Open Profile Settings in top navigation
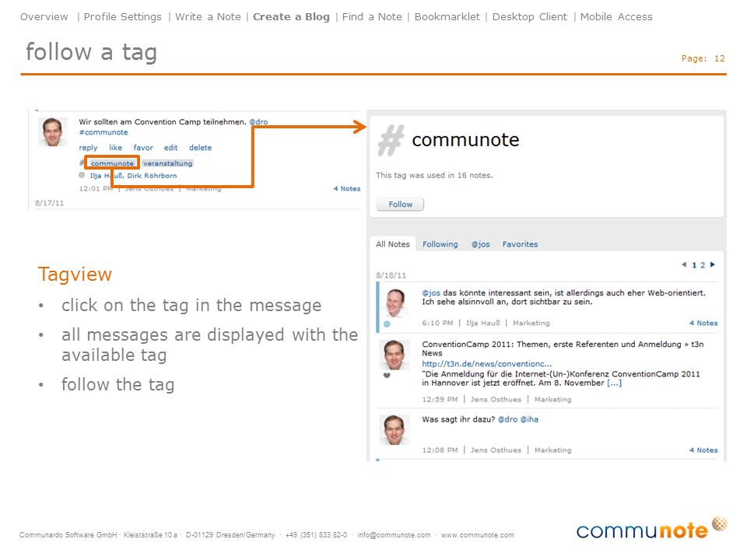Image resolution: width=747 pixels, height=560 pixels. point(122,16)
